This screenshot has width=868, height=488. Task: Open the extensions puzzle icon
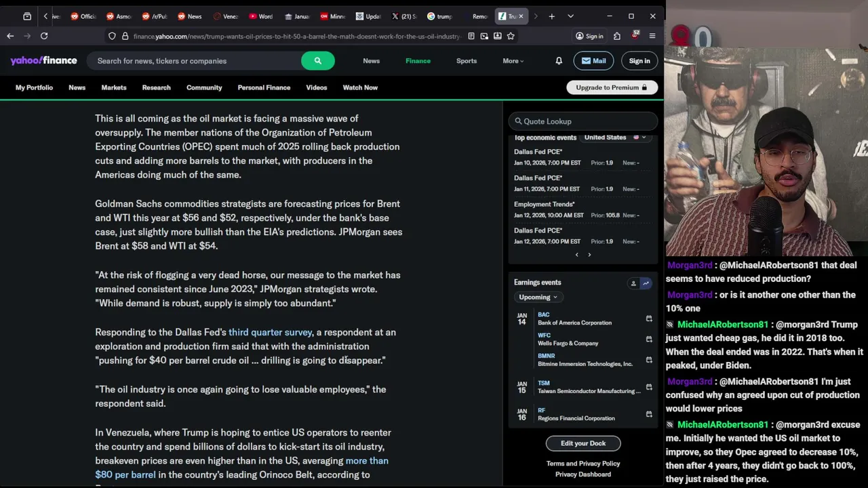[x=616, y=36]
